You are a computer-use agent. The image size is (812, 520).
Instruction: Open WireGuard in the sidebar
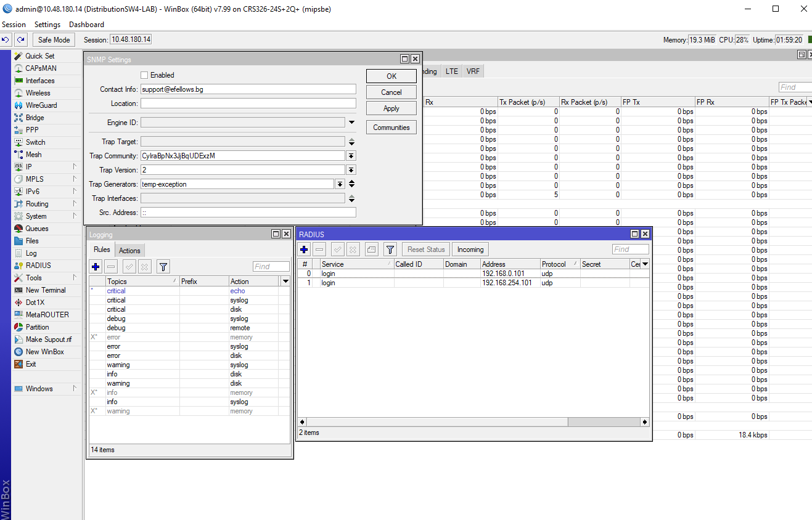tap(41, 105)
